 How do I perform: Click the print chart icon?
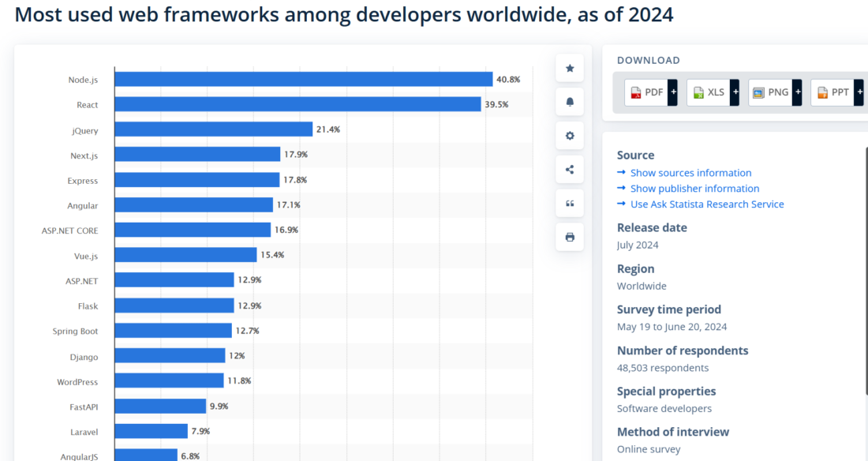[570, 237]
